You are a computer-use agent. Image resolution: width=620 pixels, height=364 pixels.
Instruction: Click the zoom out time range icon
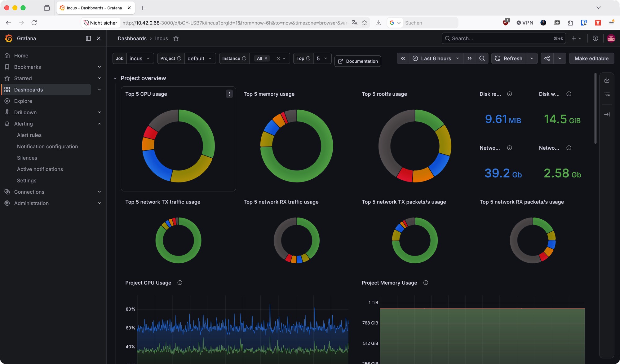point(482,58)
